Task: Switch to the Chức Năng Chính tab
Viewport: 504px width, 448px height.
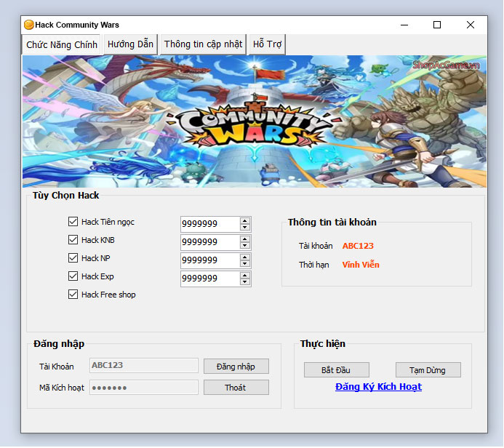Action: click(x=62, y=44)
